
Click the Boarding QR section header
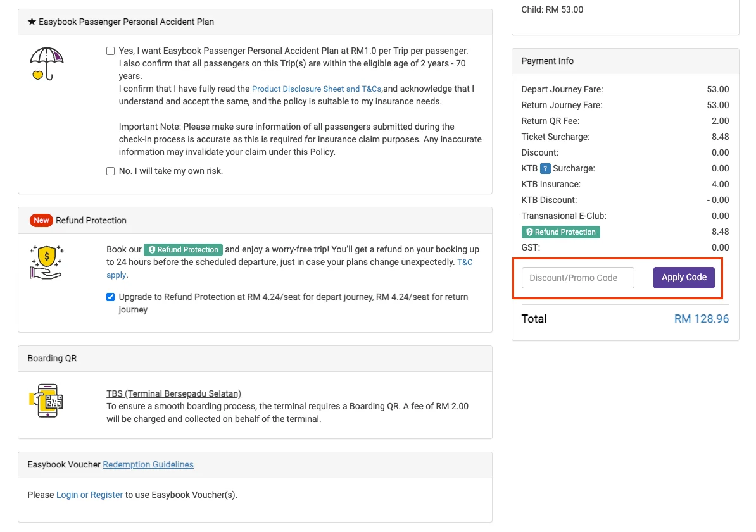(255, 359)
